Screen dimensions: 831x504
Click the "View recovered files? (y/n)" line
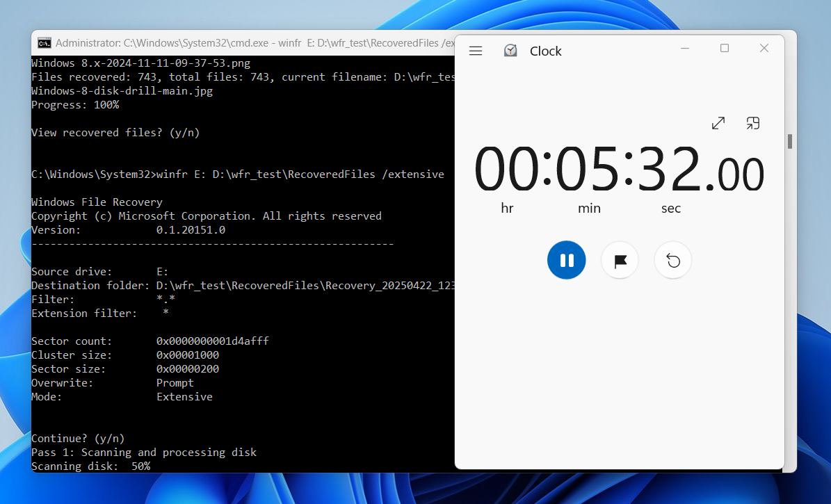tap(115, 132)
